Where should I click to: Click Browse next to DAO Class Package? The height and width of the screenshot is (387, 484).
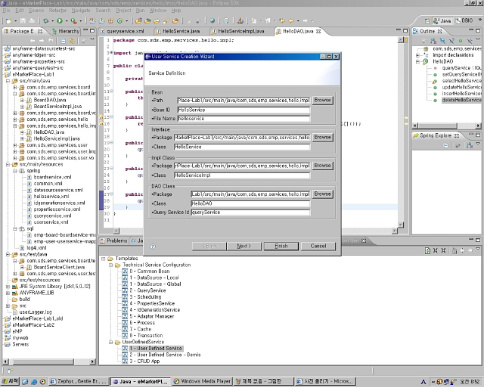pyautogui.click(x=322, y=194)
